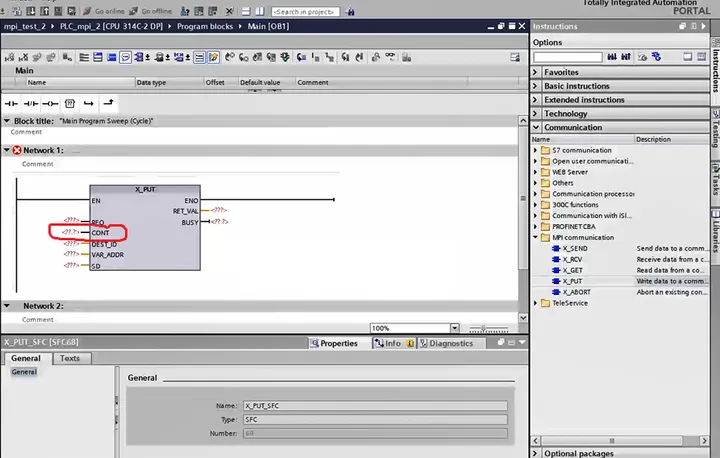Open the Diagnostics tab
The height and width of the screenshot is (458, 720).
[446, 343]
